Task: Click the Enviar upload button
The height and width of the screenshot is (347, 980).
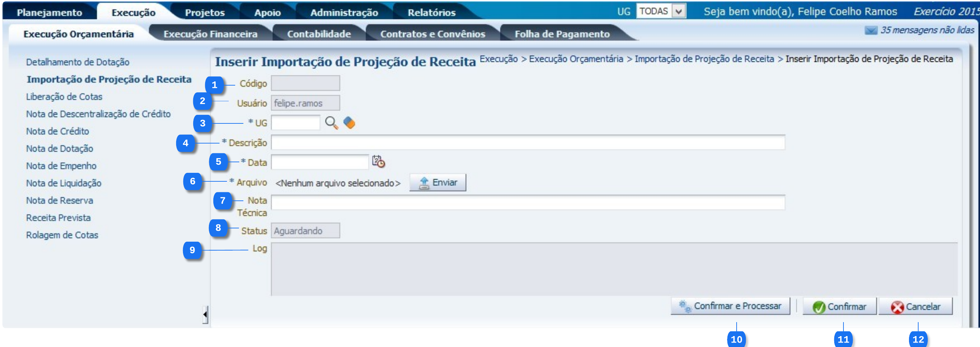Action: [x=438, y=183]
